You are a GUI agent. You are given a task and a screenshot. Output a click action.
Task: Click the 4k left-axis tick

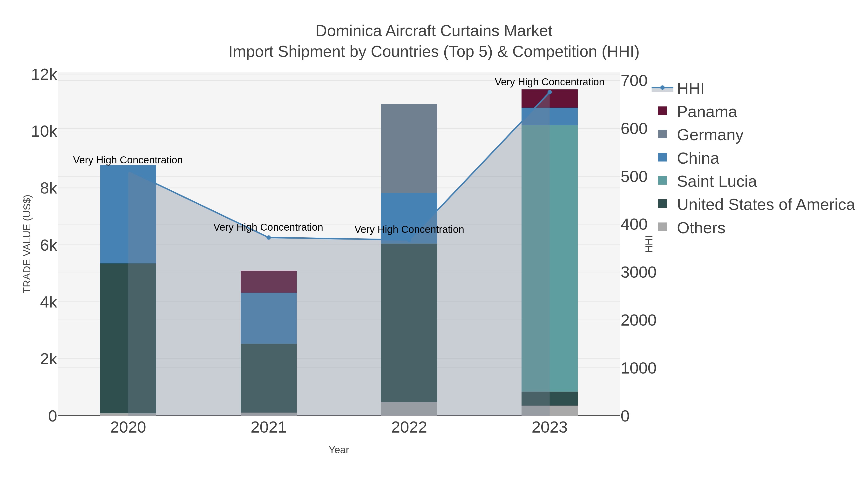pos(48,302)
